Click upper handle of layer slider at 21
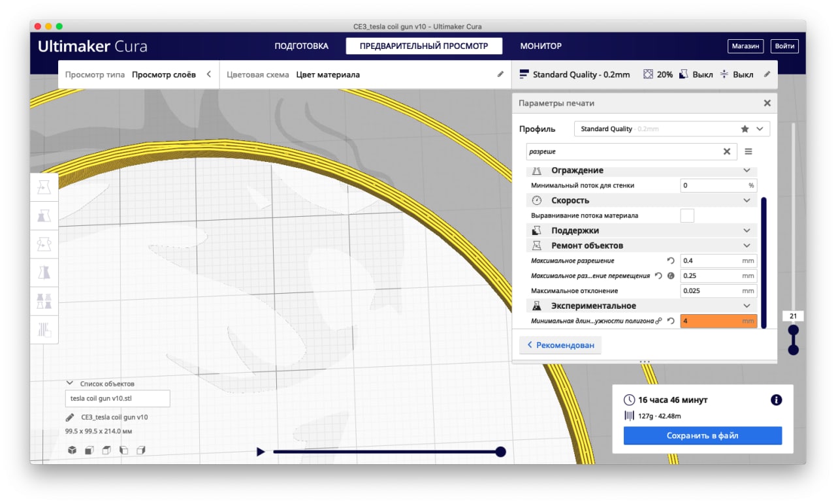Screen dimensions: 836x504 pos(794,330)
